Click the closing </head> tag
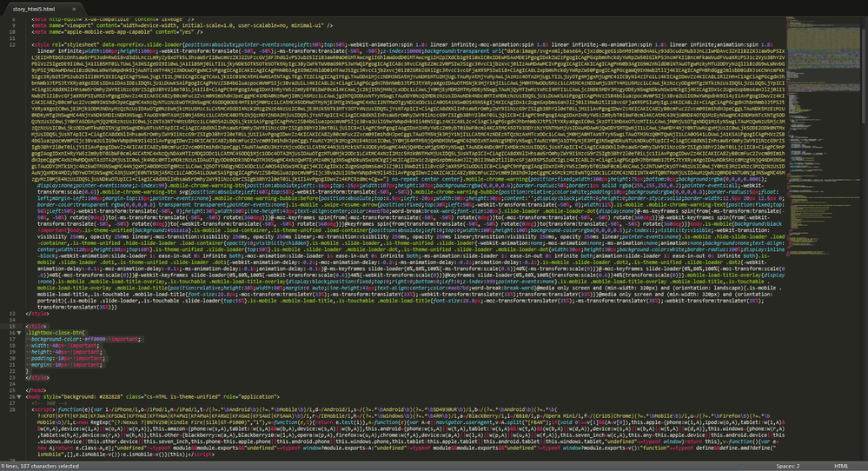The width and height of the screenshot is (868, 471). coord(36,390)
